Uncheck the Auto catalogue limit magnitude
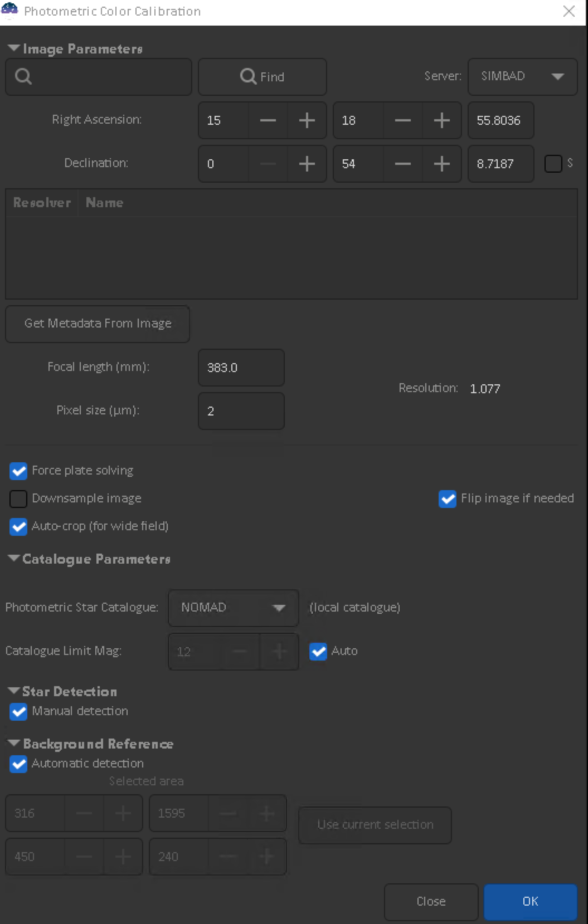The height and width of the screenshot is (924, 588). coord(318,651)
